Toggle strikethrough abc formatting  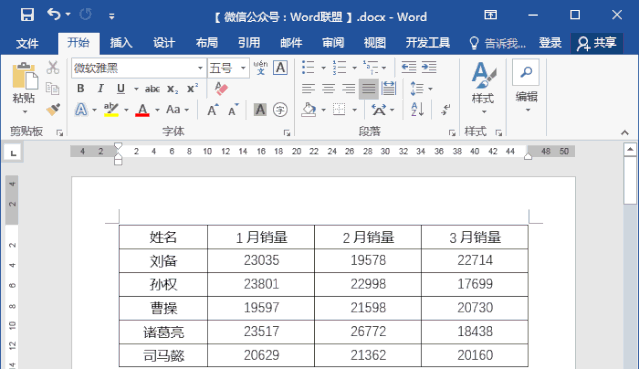coord(152,89)
